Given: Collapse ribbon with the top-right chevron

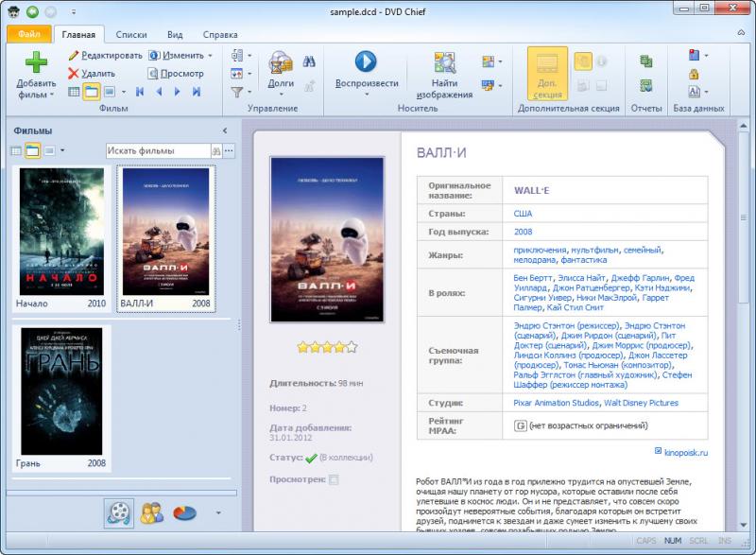Looking at the screenshot, I should pos(741,33).
